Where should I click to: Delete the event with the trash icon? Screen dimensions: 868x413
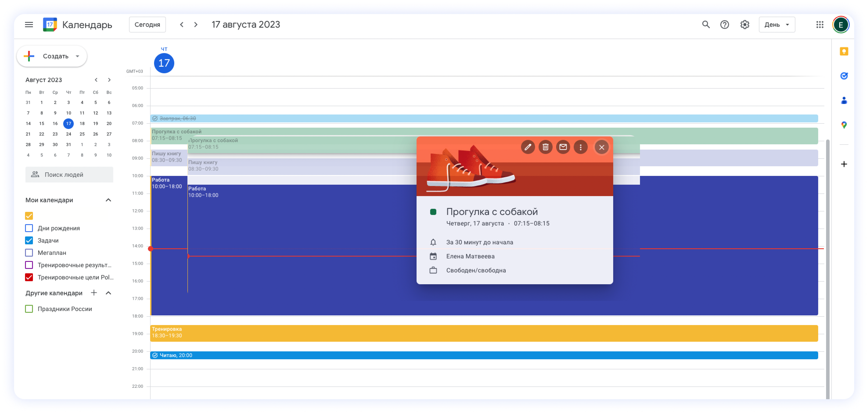click(545, 147)
